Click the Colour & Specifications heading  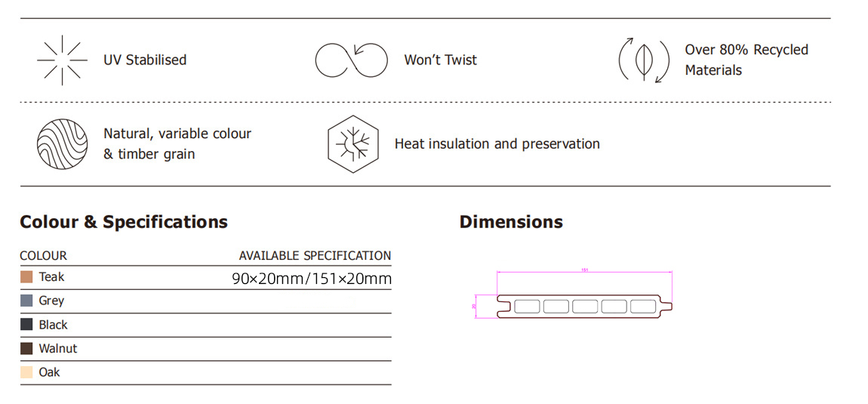point(124,222)
